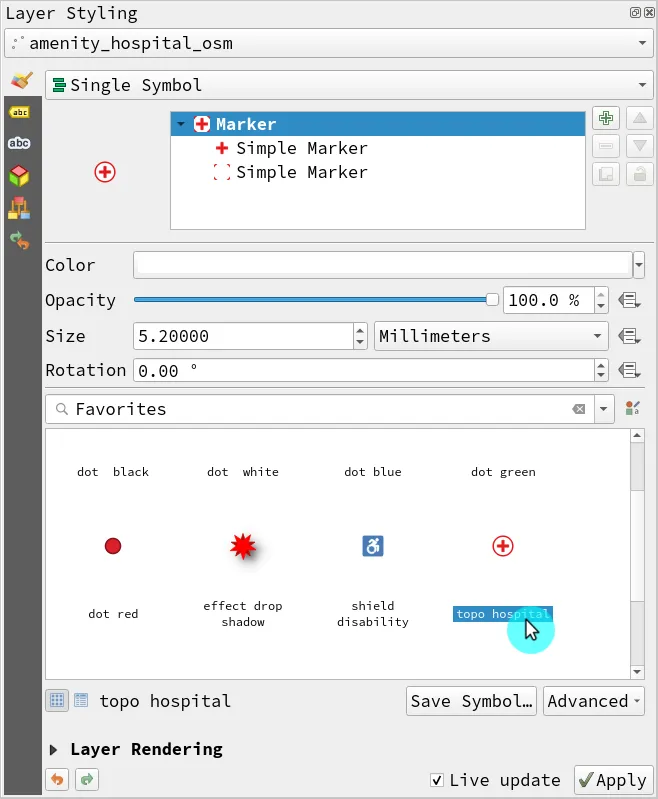The height and width of the screenshot is (799, 658).
Task: Add a symbol layer with green plus
Action: pyautogui.click(x=605, y=118)
